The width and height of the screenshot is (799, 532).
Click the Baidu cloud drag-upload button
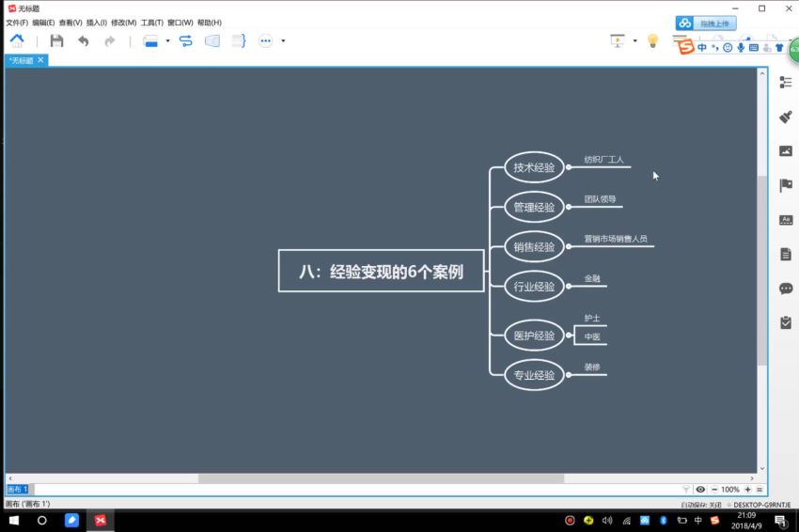click(x=706, y=23)
